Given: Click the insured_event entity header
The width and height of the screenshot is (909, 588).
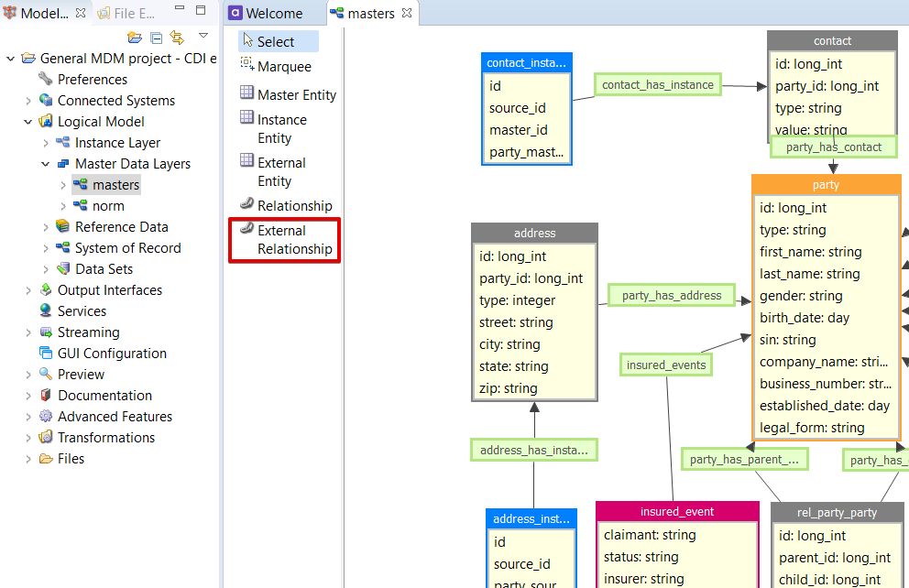Looking at the screenshot, I should click(676, 511).
